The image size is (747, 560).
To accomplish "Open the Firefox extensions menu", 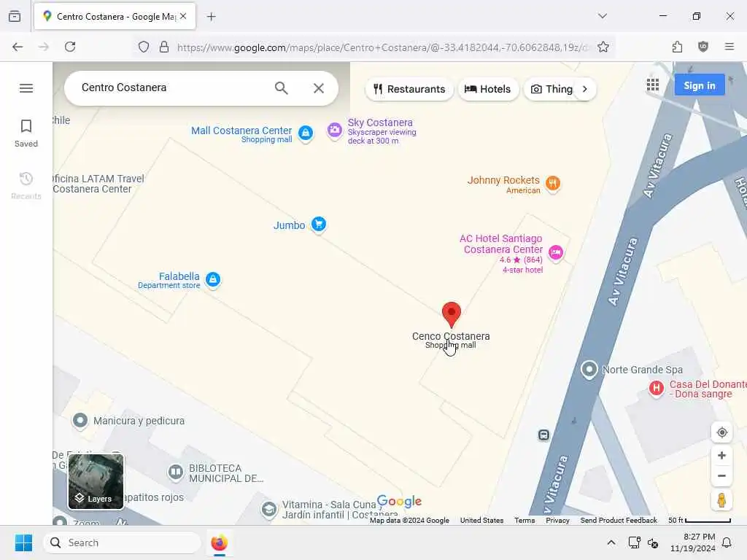I will point(677,47).
